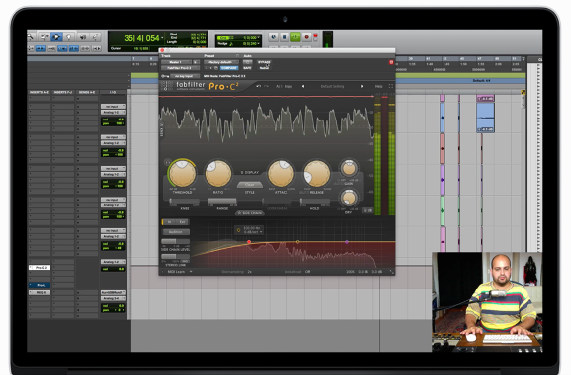Viewport: 571px width, 375px height.
Task: Click the SENDS A-E column header
Action: point(87,92)
